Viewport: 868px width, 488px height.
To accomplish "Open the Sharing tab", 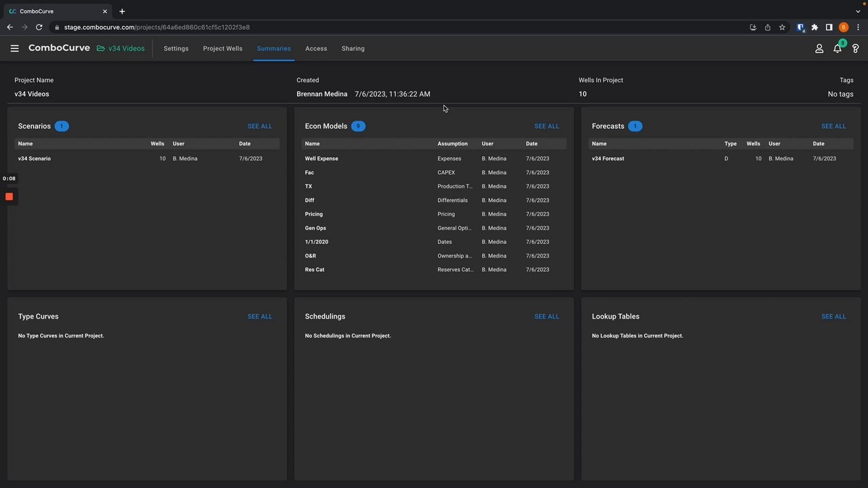I will tap(353, 49).
